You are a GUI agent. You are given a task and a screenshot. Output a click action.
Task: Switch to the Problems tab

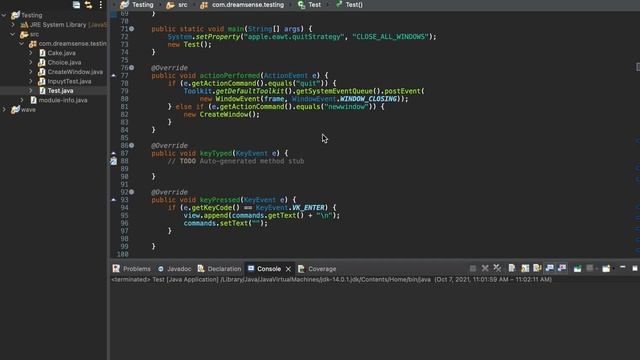click(x=131, y=269)
